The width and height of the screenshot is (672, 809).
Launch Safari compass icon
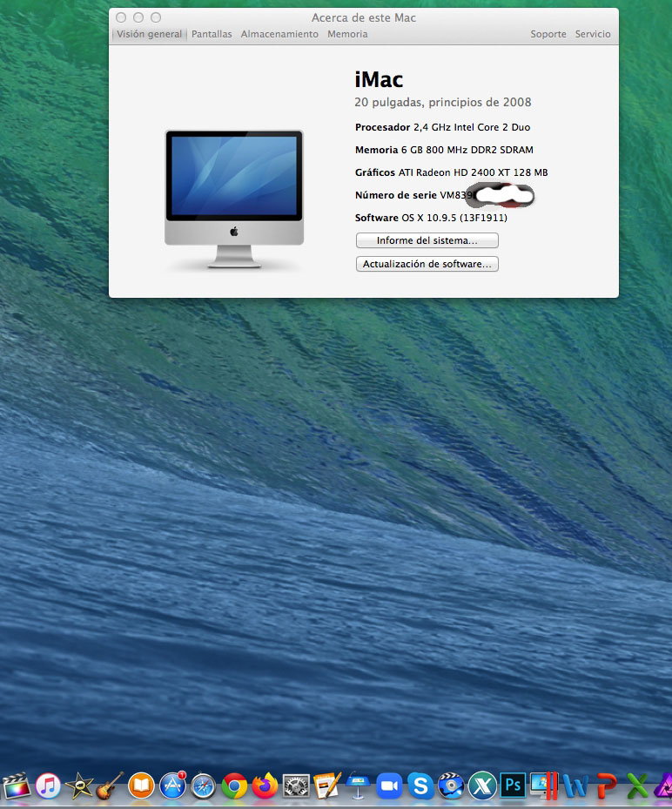pos(203,786)
